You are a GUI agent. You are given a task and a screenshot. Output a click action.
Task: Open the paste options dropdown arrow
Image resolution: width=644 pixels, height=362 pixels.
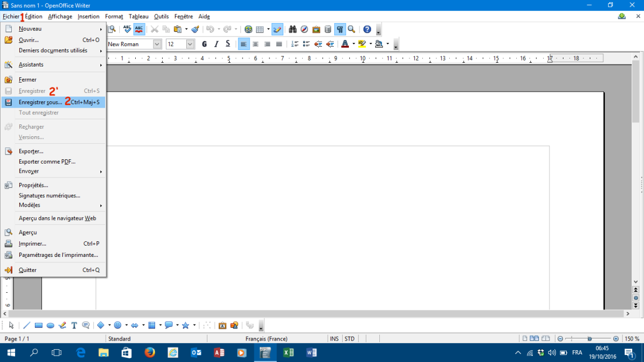(x=186, y=29)
